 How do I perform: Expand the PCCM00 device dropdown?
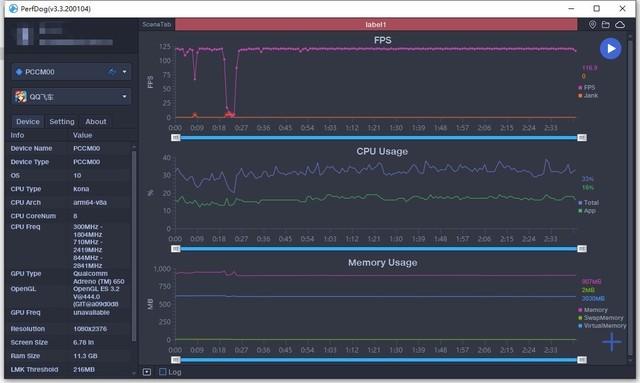coord(124,72)
